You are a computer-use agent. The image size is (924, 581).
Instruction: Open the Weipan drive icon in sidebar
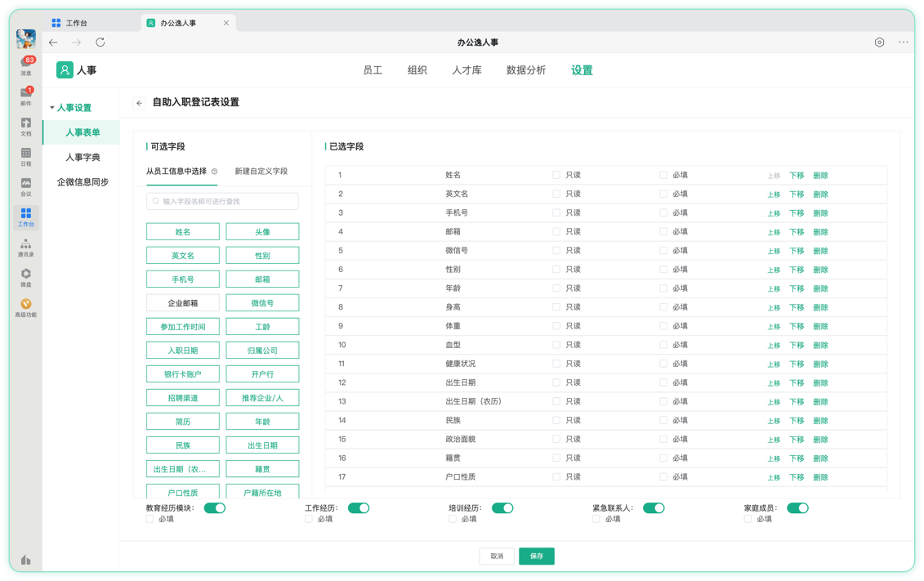coord(26,277)
